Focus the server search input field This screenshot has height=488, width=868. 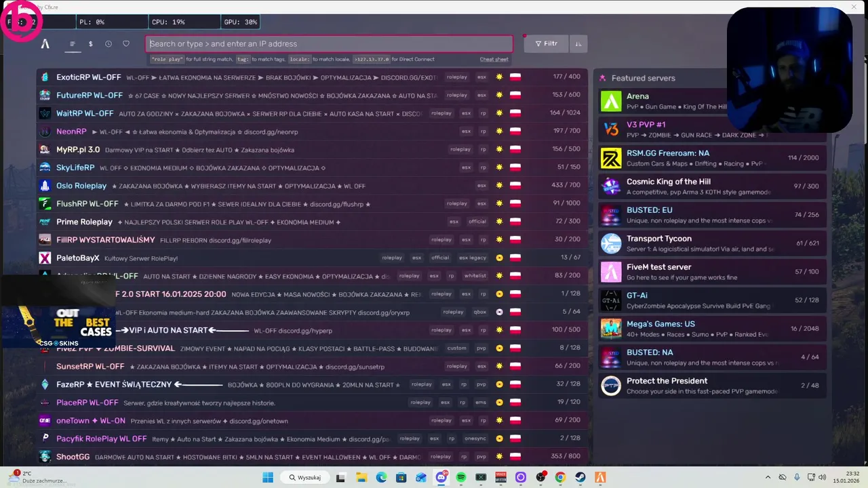pos(329,44)
